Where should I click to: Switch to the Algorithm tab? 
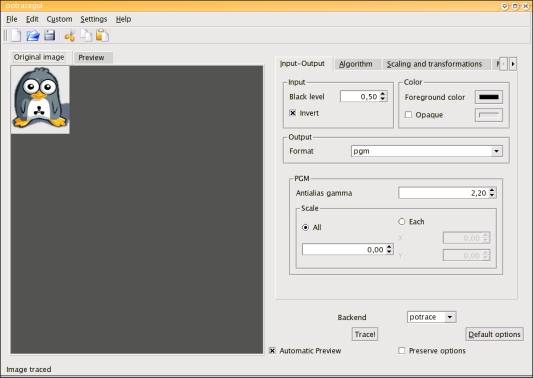coord(356,64)
